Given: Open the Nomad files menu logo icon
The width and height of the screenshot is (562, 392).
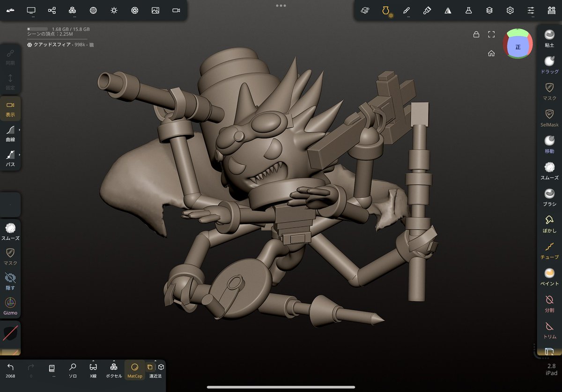Looking at the screenshot, I should click(10, 10).
